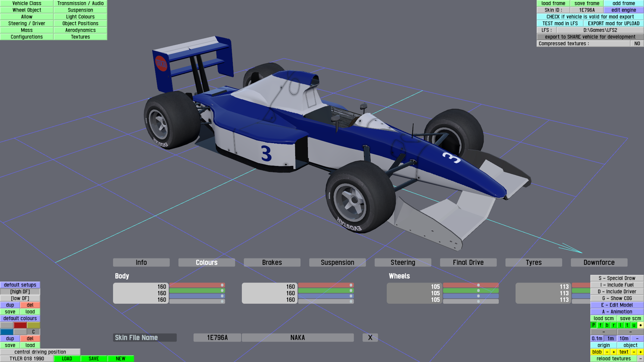Switch to left view with l button
644x362 pixels.
coord(621,325)
